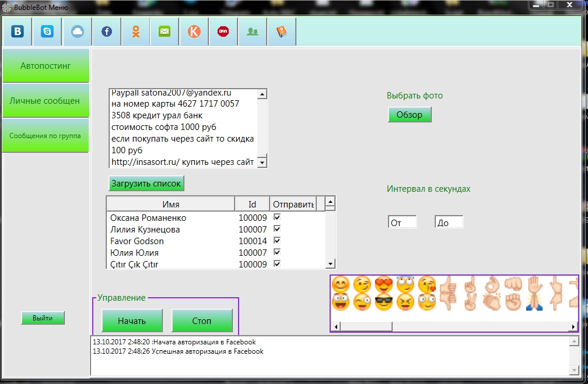The height and width of the screenshot is (384, 588).
Task: Select the Odnoklassniki orange icon
Action: tap(136, 31)
